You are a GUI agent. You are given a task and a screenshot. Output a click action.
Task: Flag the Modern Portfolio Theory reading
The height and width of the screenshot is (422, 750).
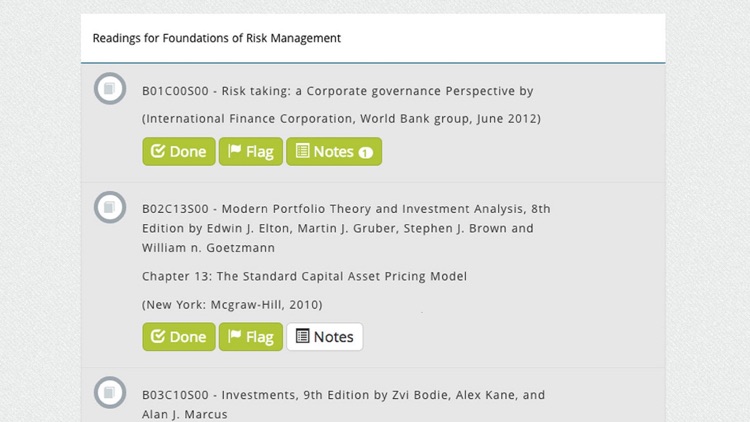coord(251,337)
